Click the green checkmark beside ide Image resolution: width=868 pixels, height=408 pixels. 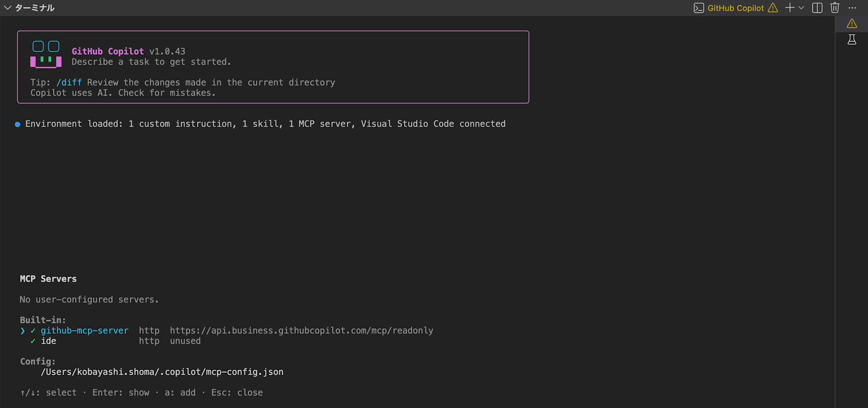pyautogui.click(x=33, y=341)
